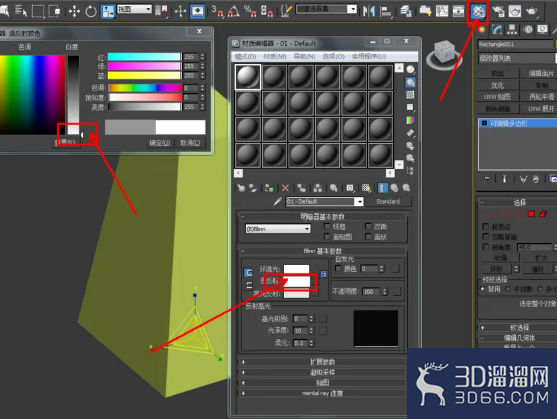Click Assign Material to Selection icon
This screenshot has width=557, height=419.
(x=269, y=188)
